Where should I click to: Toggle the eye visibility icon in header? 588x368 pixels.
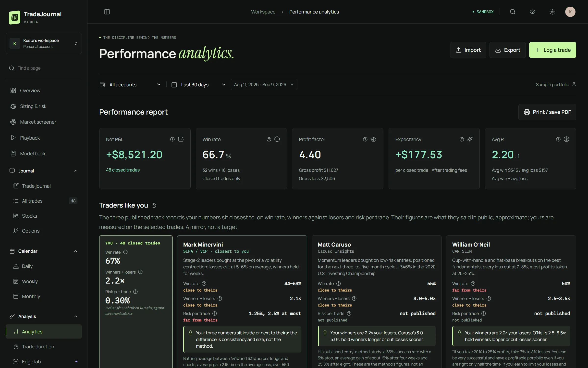pos(532,12)
